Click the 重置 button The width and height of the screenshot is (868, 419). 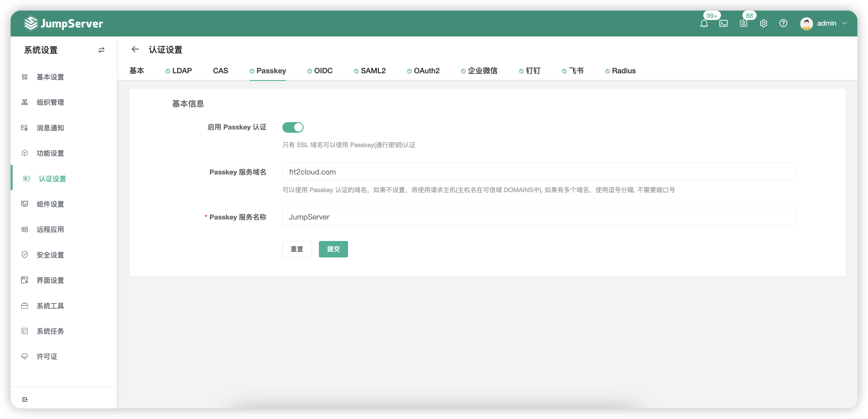point(297,249)
